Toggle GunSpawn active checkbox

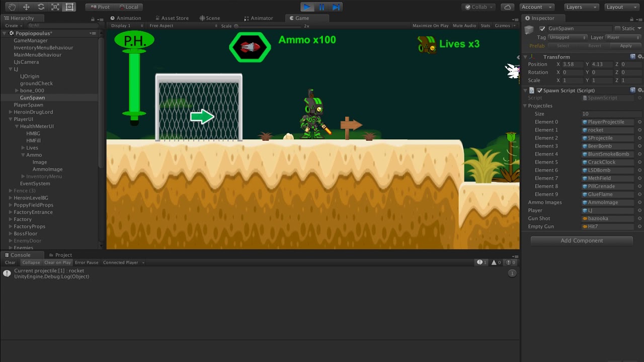pyautogui.click(x=542, y=29)
